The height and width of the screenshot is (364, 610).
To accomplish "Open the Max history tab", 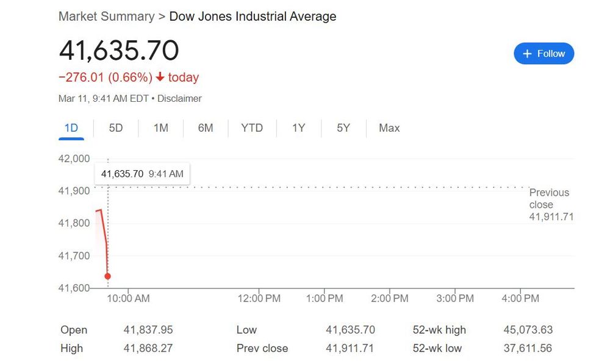I will 389,128.
